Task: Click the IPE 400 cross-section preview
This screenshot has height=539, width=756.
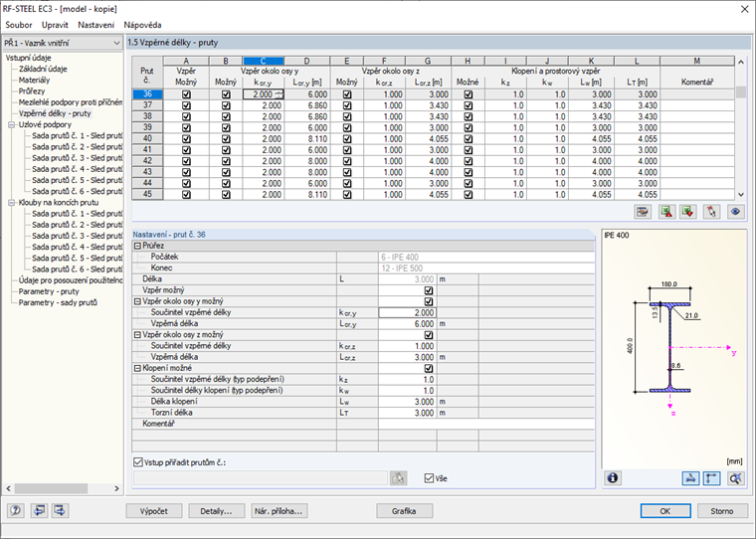Action: coord(673,347)
